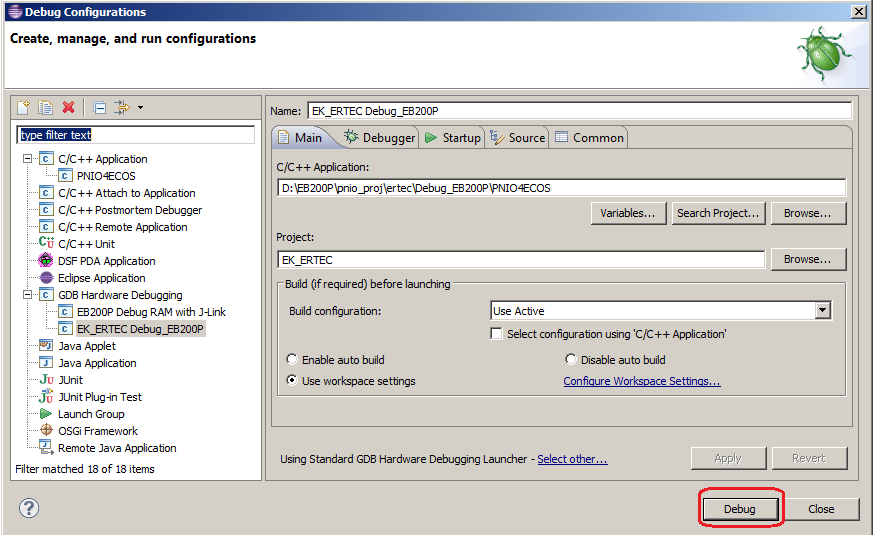Select the JUnit Plug-in Test label
The width and height of the screenshot is (873, 535).
(100, 397)
